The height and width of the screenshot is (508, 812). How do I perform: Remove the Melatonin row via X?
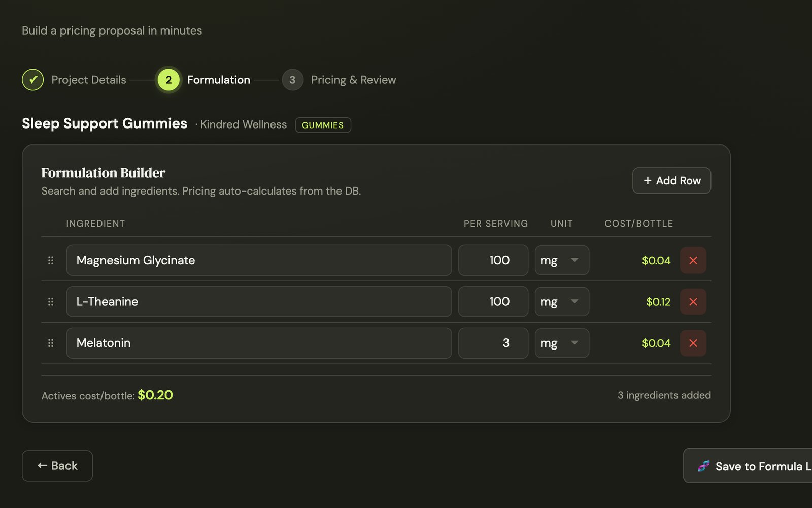tap(693, 343)
